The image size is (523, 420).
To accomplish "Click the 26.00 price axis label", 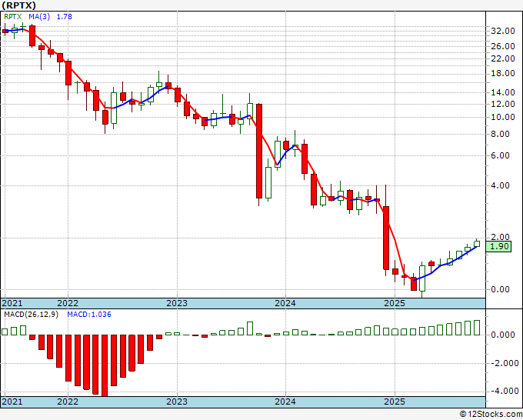I will click(x=503, y=46).
